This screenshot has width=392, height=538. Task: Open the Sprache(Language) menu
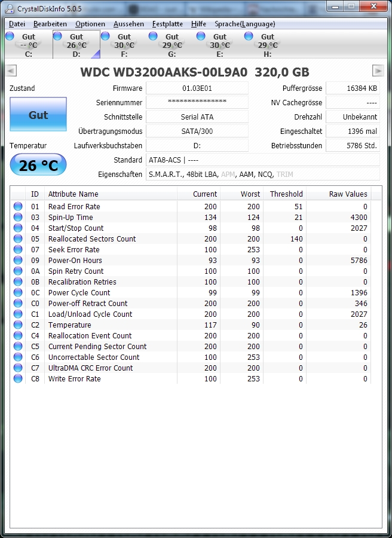tap(245, 24)
